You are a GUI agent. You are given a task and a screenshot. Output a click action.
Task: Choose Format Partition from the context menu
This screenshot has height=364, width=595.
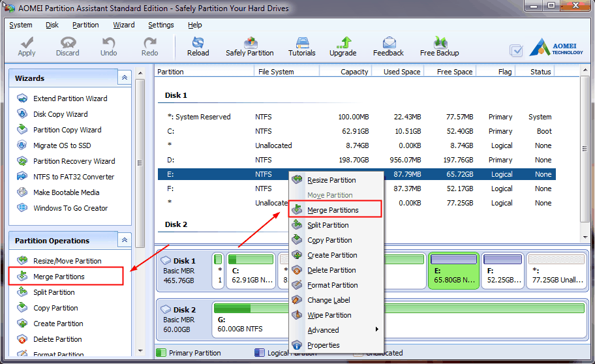336,285
